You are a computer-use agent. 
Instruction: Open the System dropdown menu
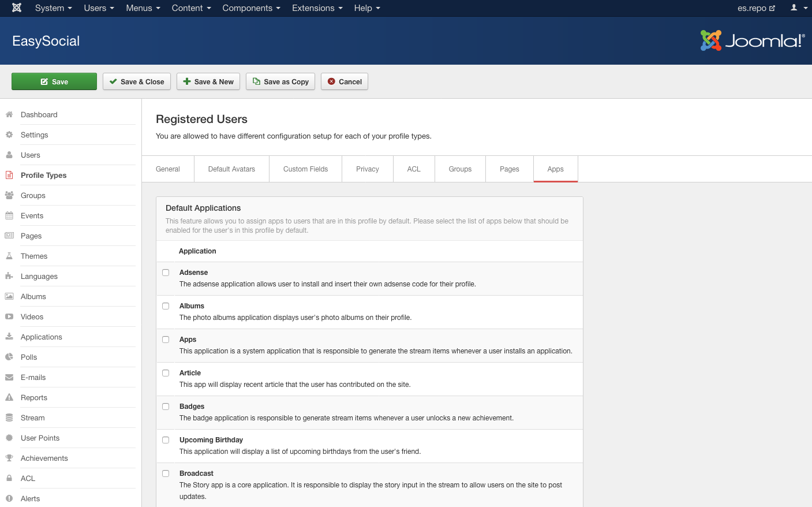pos(53,8)
